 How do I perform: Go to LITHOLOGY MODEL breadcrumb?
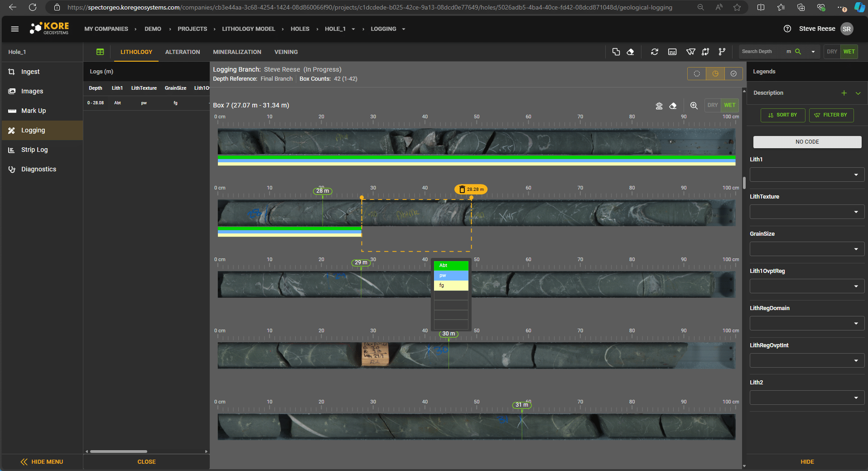point(248,29)
